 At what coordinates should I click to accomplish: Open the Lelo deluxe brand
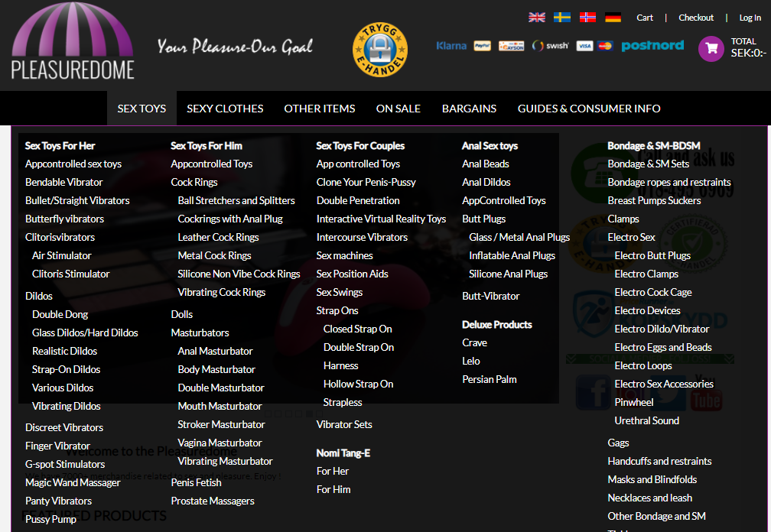pyautogui.click(x=470, y=361)
